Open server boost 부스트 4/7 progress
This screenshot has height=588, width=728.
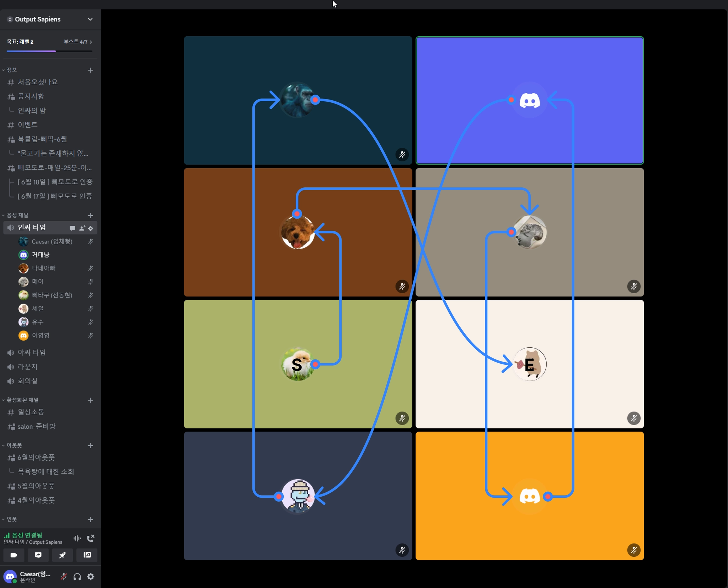point(77,42)
